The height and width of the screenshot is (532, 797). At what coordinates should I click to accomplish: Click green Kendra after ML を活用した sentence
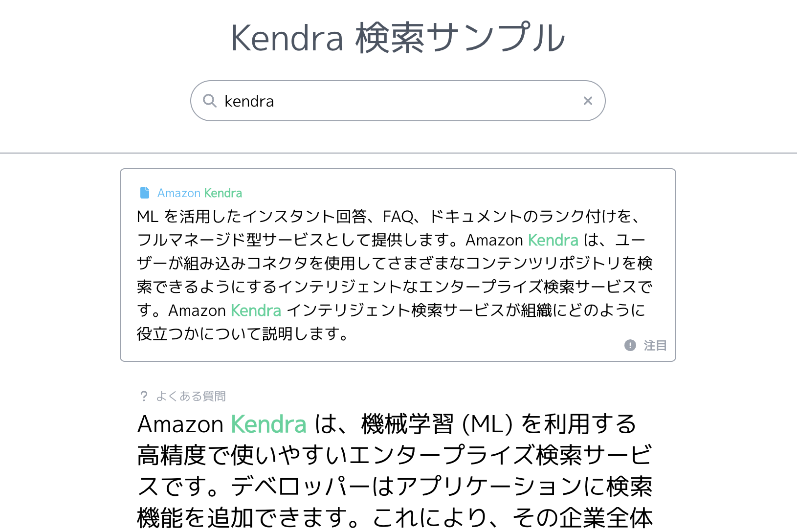553,240
